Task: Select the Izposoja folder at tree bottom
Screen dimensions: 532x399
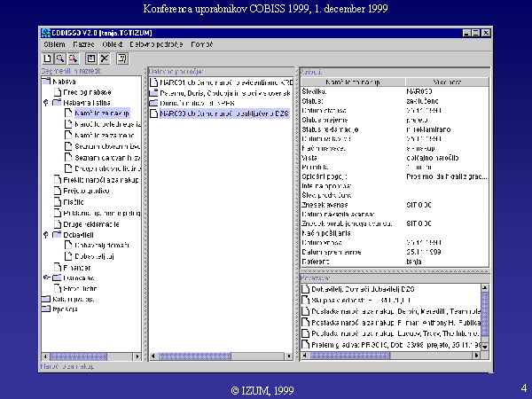Action: click(x=45, y=310)
